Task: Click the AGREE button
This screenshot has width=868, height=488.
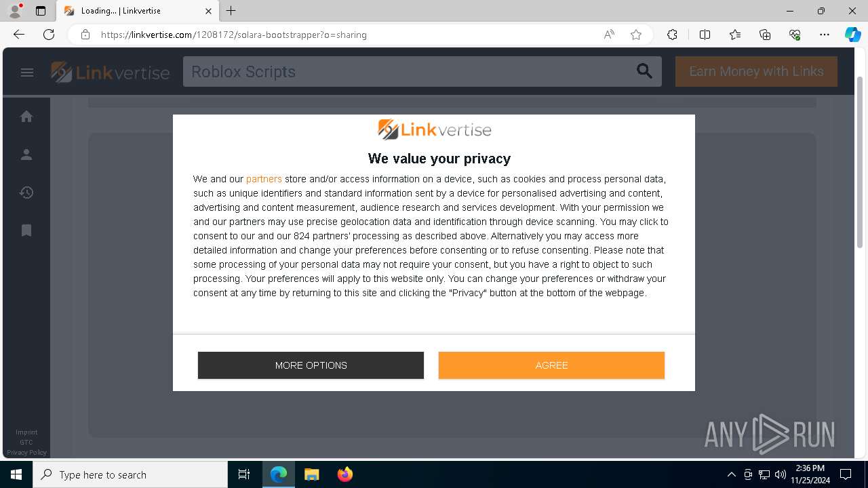Action: 551,365
